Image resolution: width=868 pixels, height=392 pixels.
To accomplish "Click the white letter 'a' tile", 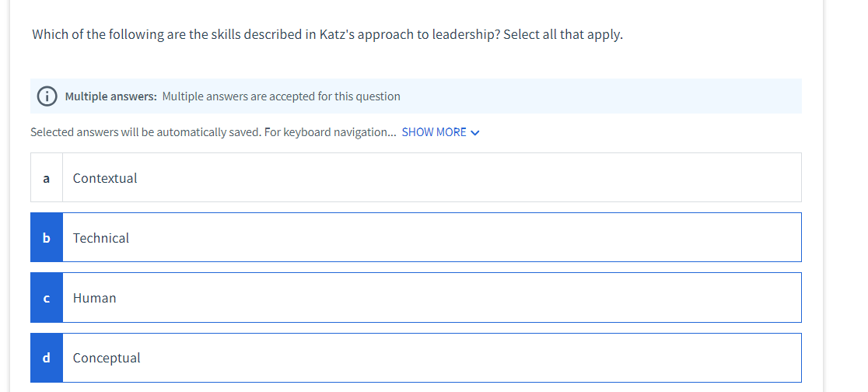I will tap(47, 178).
